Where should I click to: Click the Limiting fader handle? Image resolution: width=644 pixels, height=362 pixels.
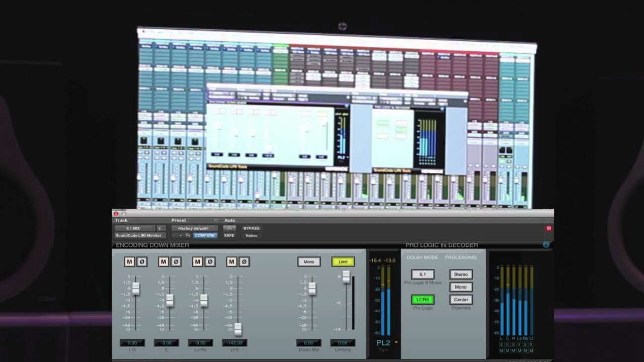(346, 277)
